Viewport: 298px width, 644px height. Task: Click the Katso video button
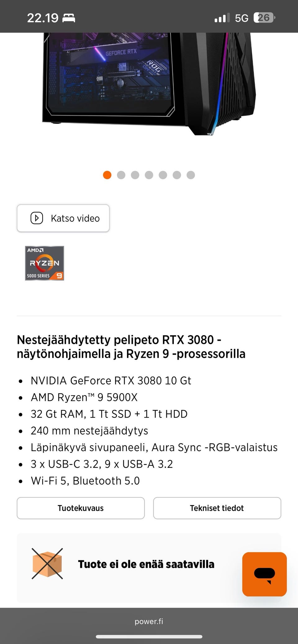(63, 218)
